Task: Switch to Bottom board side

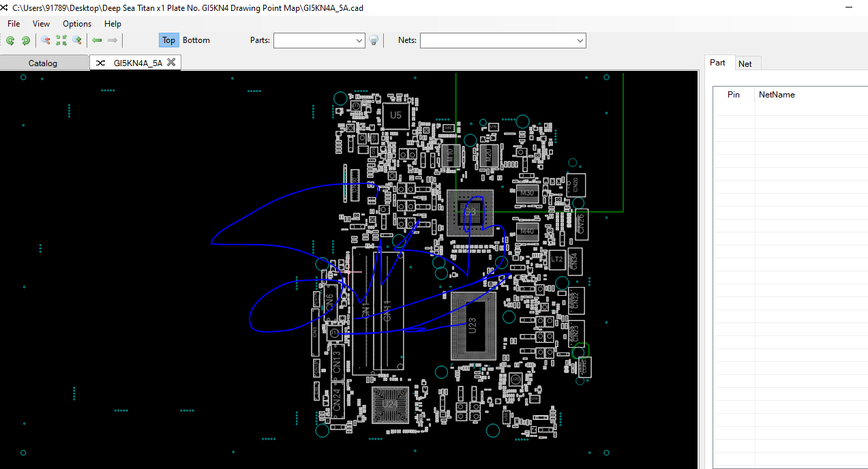Action: [x=196, y=40]
